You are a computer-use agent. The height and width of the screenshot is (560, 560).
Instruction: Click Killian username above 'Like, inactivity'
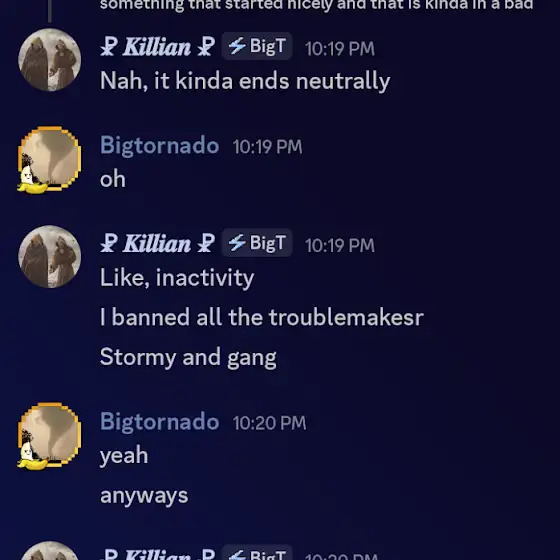[158, 244]
